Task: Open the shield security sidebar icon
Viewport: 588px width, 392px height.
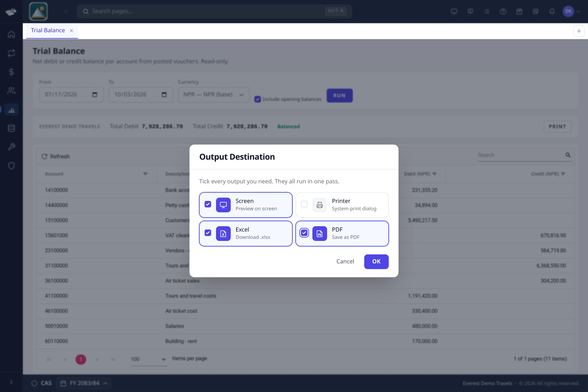Action: [x=11, y=166]
